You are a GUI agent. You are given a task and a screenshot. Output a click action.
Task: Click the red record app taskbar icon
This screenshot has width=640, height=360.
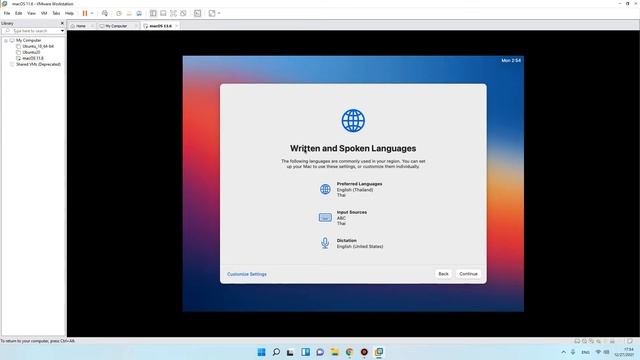point(364,352)
